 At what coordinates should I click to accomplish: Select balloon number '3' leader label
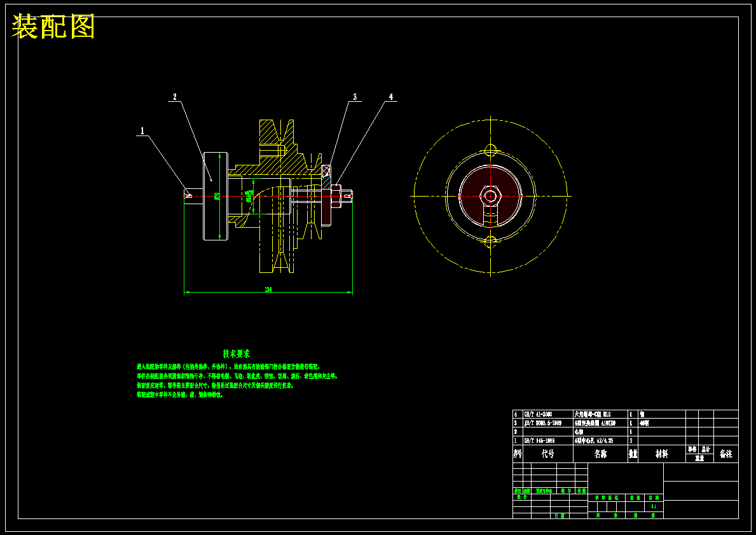355,97
